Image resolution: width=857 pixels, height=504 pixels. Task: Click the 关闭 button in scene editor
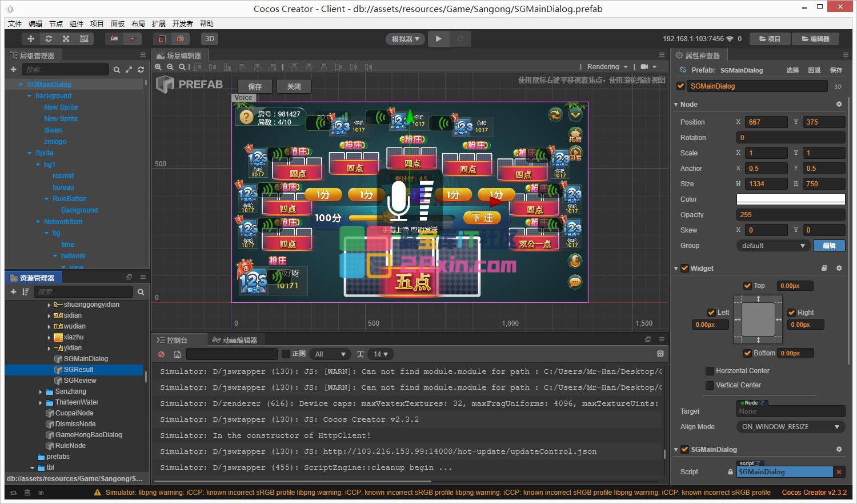coord(294,86)
